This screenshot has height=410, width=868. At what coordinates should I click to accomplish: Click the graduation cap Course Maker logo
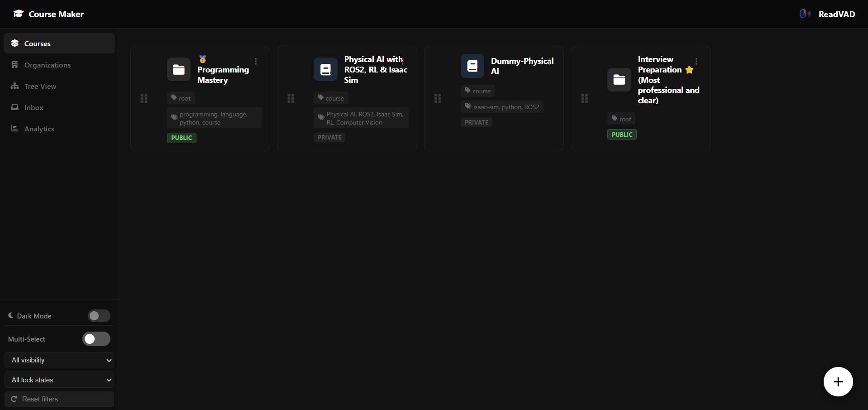coord(19,14)
